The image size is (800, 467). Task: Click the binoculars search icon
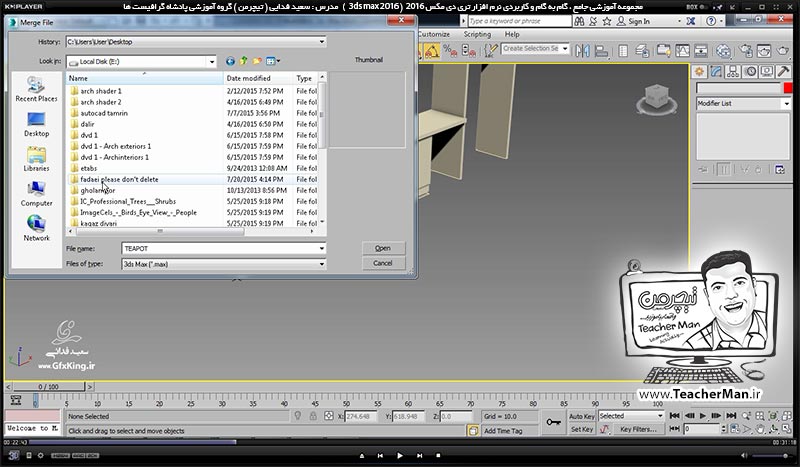(579, 21)
